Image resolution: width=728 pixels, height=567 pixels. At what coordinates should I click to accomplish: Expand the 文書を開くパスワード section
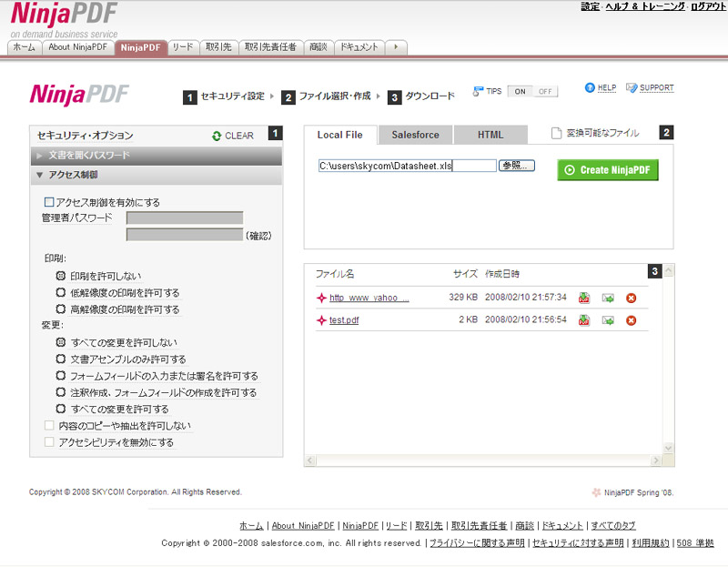(157, 156)
